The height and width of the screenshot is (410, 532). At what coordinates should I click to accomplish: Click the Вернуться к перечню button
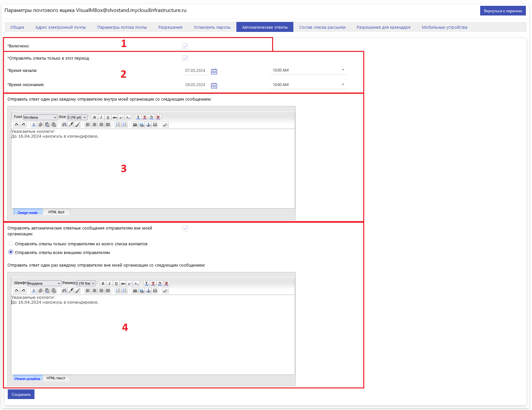(503, 11)
